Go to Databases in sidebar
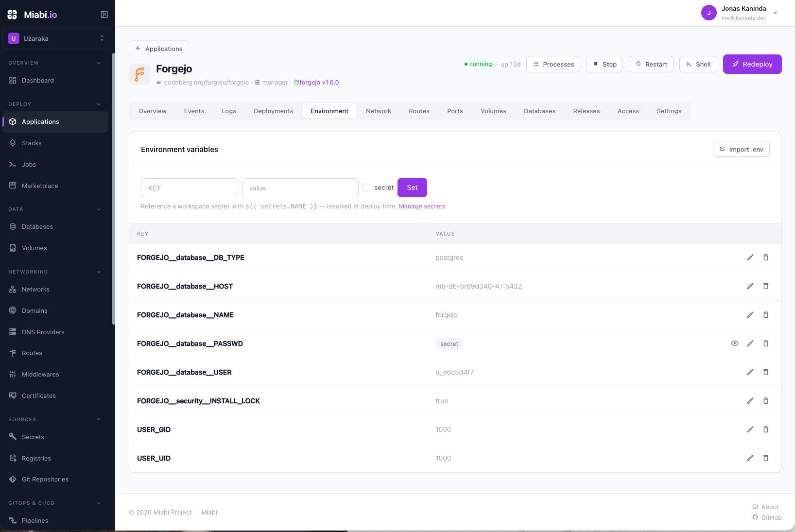Image resolution: width=795 pixels, height=532 pixels. 55,226
